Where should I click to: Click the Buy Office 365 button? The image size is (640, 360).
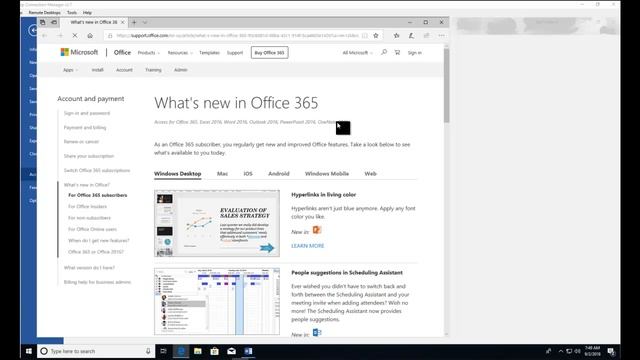pos(269,53)
